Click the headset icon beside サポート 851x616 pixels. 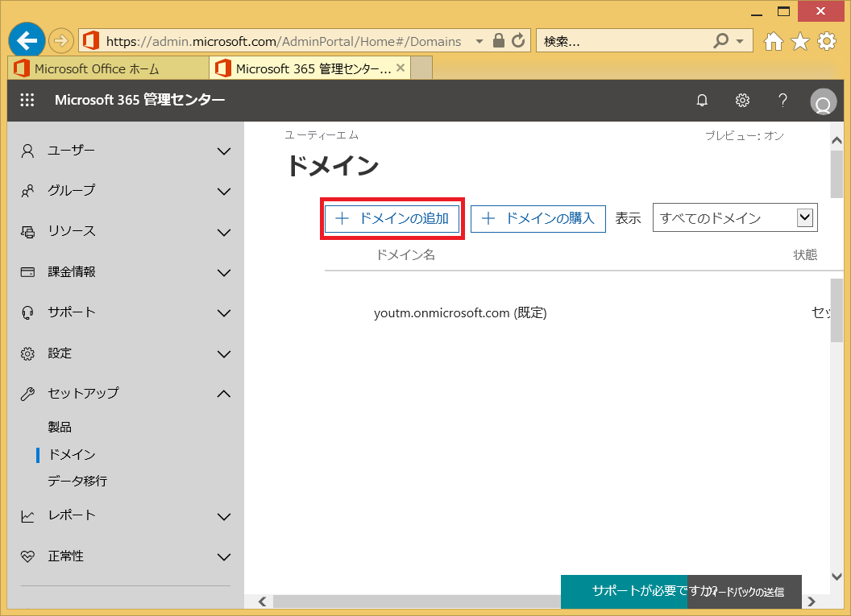point(27,313)
